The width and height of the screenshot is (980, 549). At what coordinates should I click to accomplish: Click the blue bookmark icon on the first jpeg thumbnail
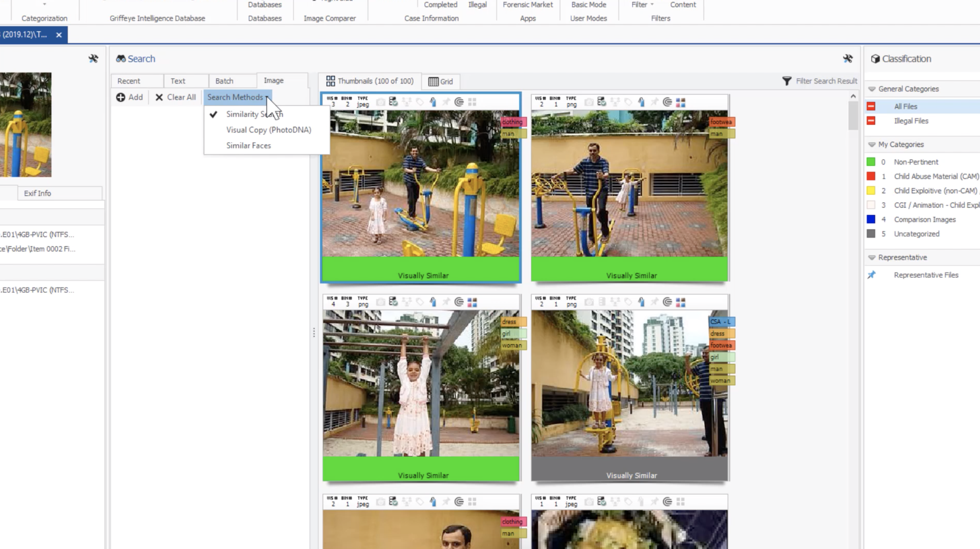point(433,102)
